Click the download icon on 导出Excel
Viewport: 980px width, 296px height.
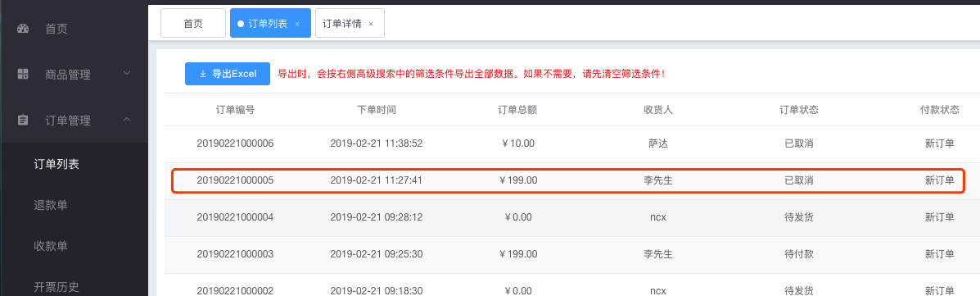coord(202,74)
